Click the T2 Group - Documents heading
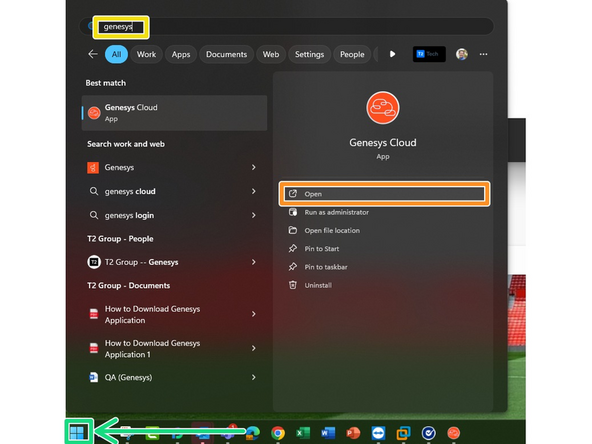This screenshot has width=592, height=444. point(128,285)
